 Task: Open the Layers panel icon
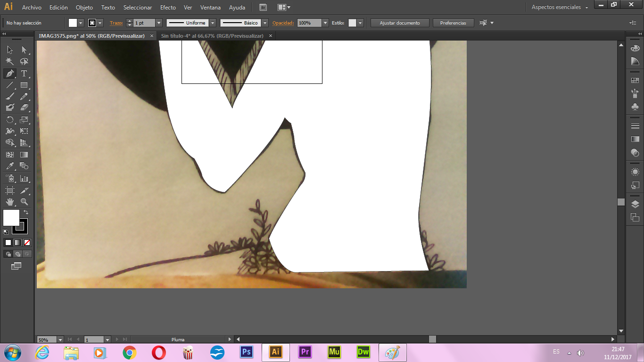pos(635,204)
